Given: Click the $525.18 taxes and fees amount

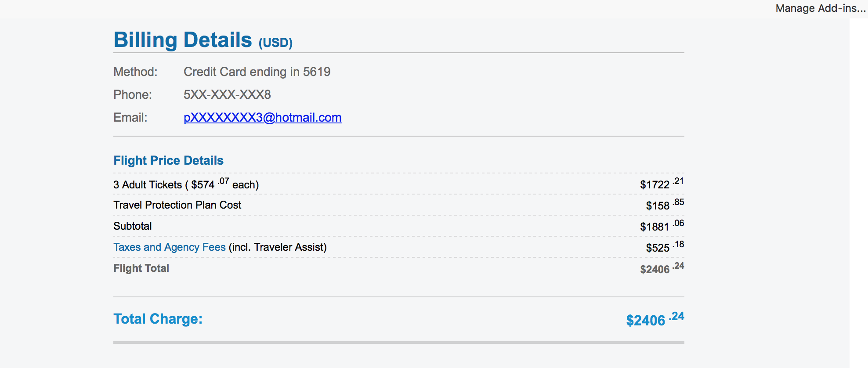Looking at the screenshot, I should point(664,247).
